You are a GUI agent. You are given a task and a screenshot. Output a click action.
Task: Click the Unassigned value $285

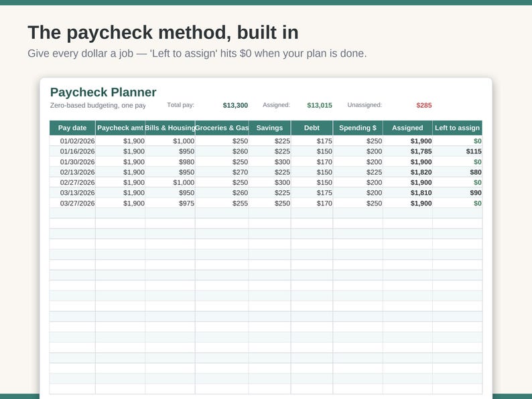tap(424, 105)
